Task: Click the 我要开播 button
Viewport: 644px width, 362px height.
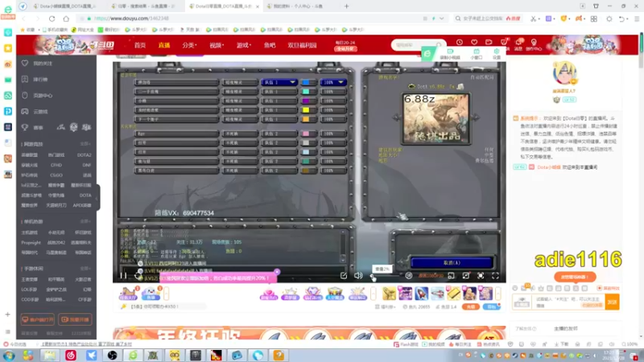Action: [x=75, y=319]
